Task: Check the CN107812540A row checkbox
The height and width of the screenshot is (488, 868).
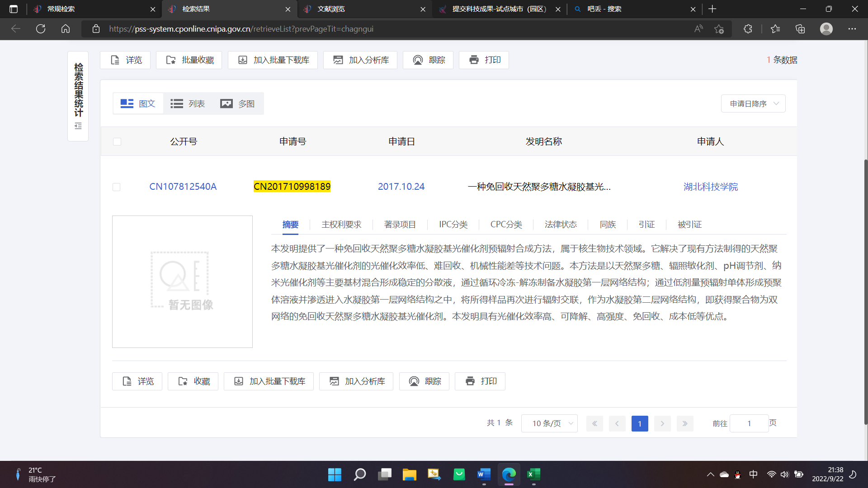Action: click(117, 187)
